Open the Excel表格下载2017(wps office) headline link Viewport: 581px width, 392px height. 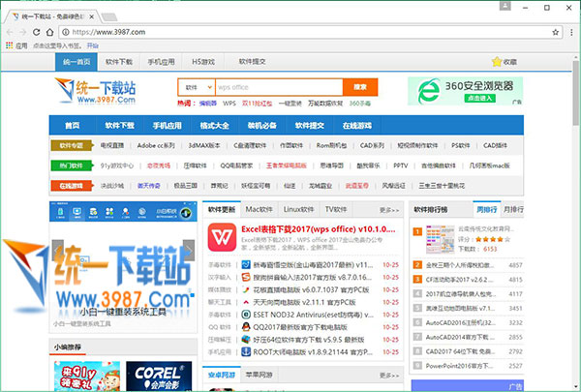[x=319, y=229]
